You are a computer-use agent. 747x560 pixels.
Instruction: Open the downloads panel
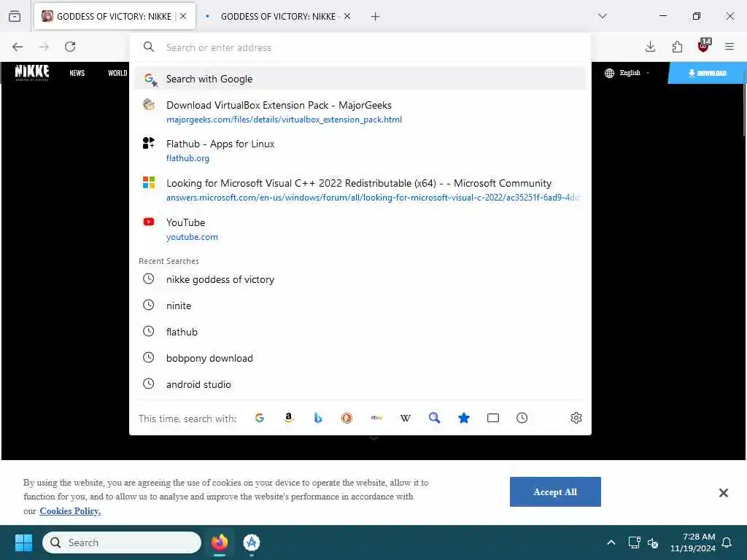pos(650,47)
